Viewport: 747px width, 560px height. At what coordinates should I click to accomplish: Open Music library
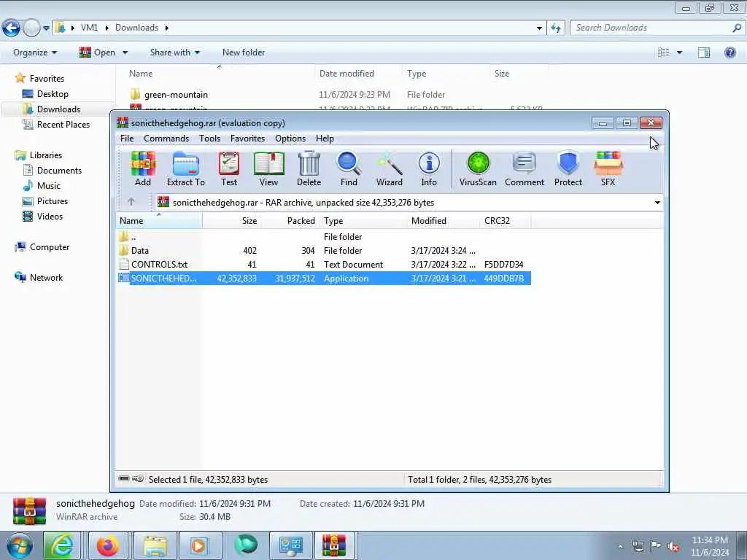49,186
